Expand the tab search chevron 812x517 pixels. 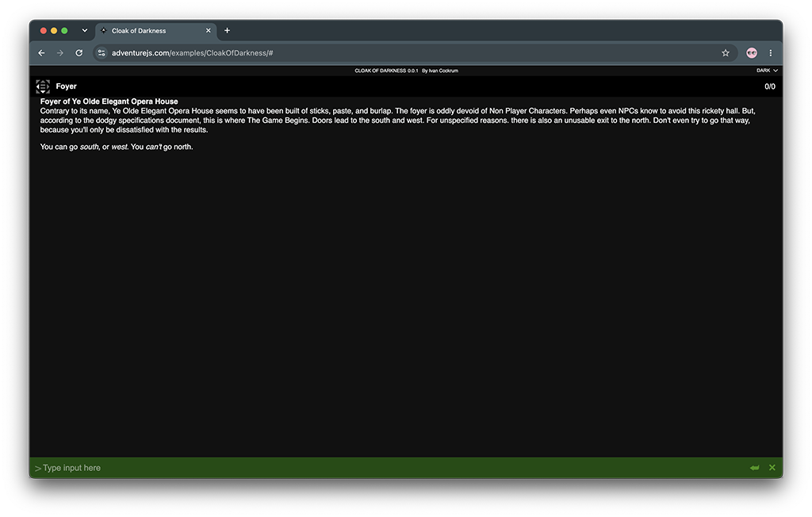pyautogui.click(x=84, y=31)
